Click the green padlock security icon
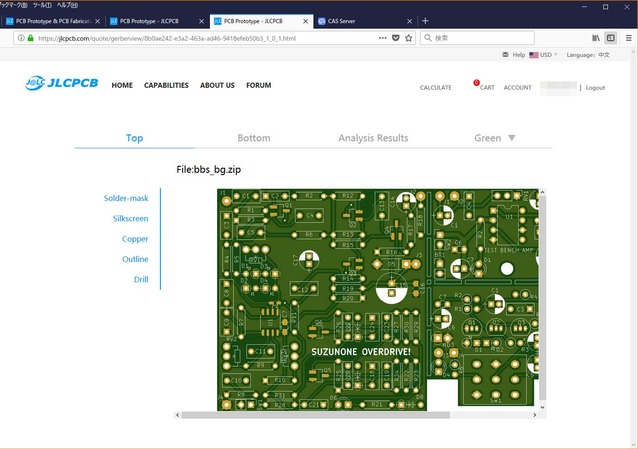This screenshot has width=638, height=449. tap(31, 38)
